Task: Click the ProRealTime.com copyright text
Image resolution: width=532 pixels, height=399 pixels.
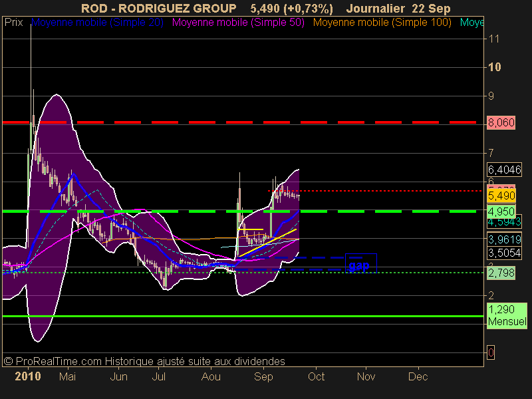Action: click(144, 361)
